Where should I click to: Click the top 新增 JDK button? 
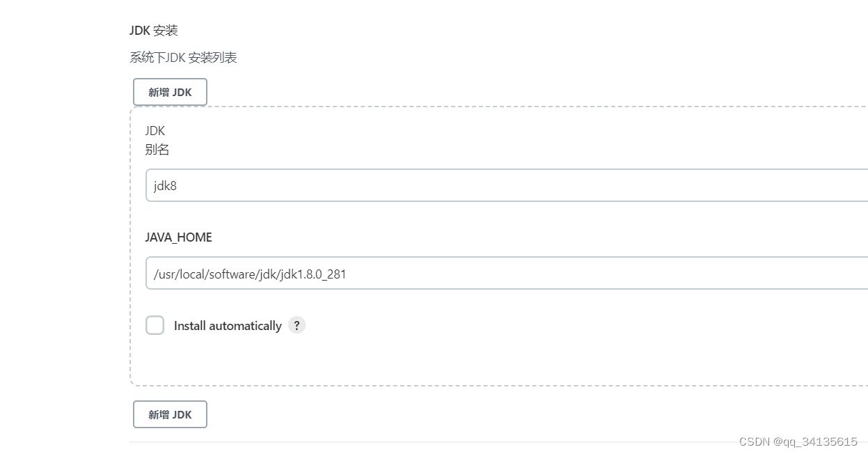170,92
